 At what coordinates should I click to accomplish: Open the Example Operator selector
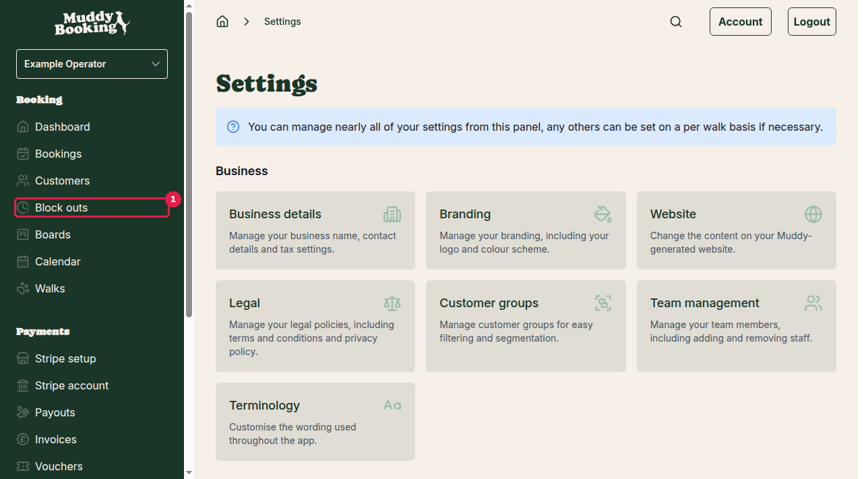tap(92, 63)
